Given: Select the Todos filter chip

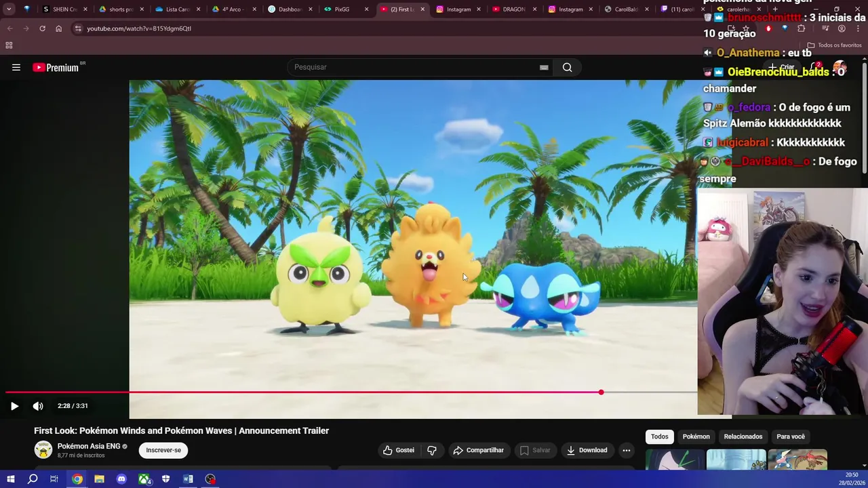Looking at the screenshot, I should pos(660,436).
